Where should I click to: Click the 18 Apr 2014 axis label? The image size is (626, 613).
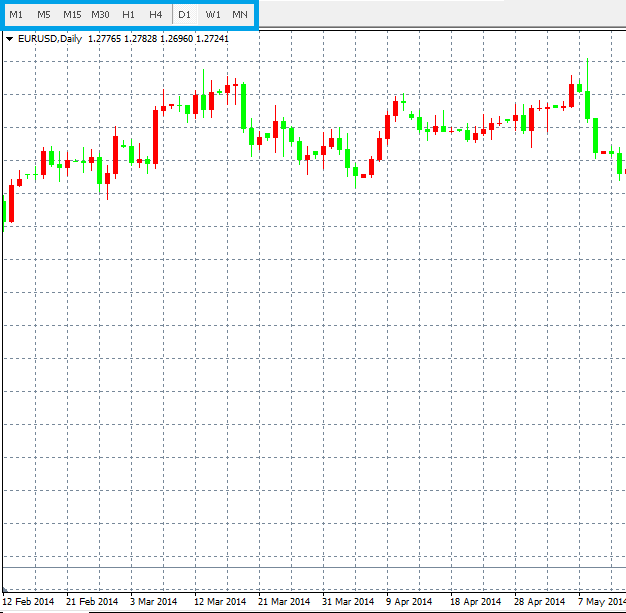coord(475,602)
